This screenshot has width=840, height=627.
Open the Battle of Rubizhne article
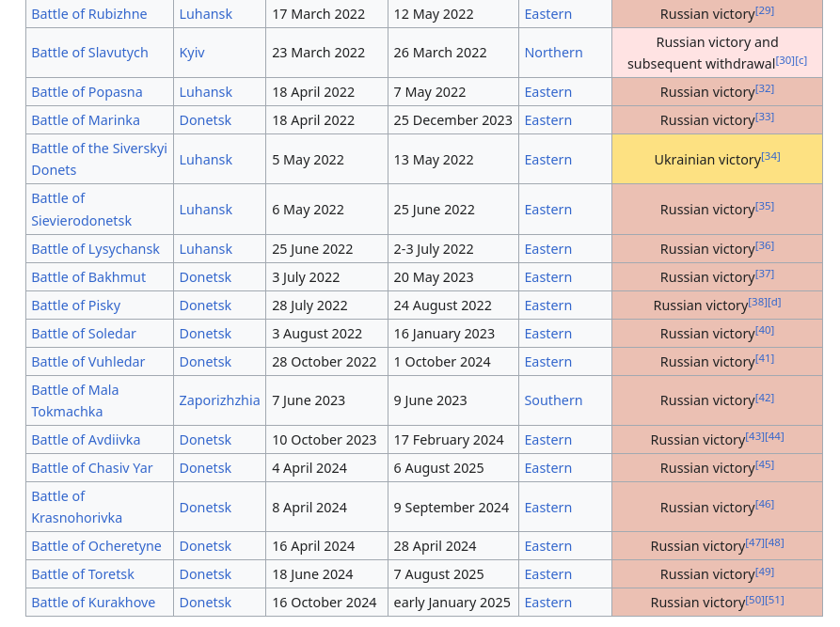click(89, 14)
